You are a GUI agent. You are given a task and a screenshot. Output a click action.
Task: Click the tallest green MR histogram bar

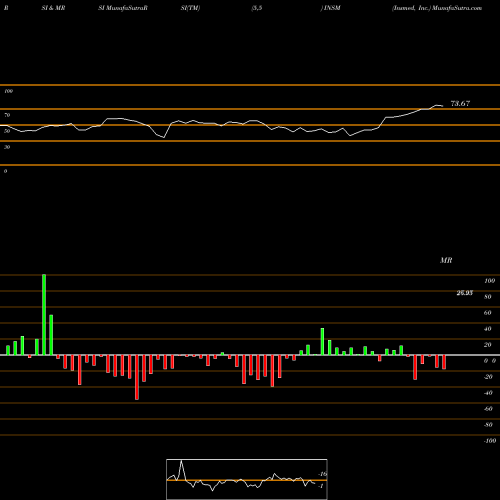point(44,315)
